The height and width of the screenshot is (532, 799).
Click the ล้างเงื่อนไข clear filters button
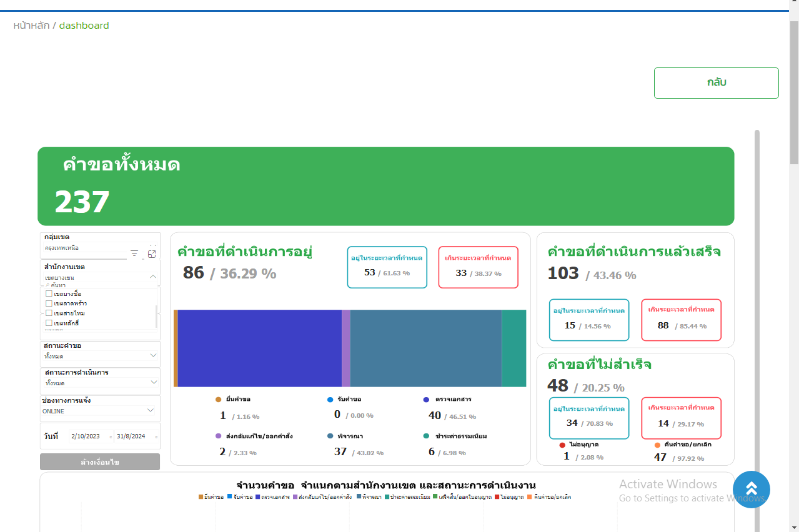pyautogui.click(x=100, y=462)
